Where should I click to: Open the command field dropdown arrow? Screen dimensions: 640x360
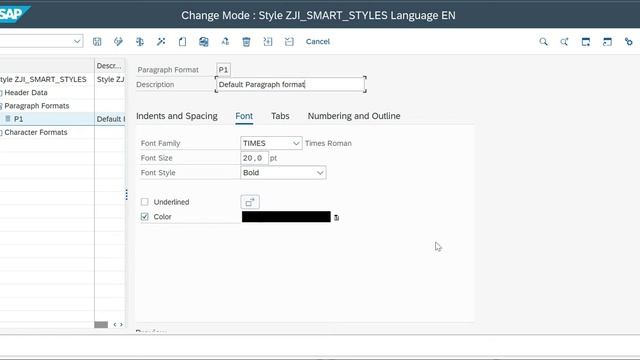(77, 41)
